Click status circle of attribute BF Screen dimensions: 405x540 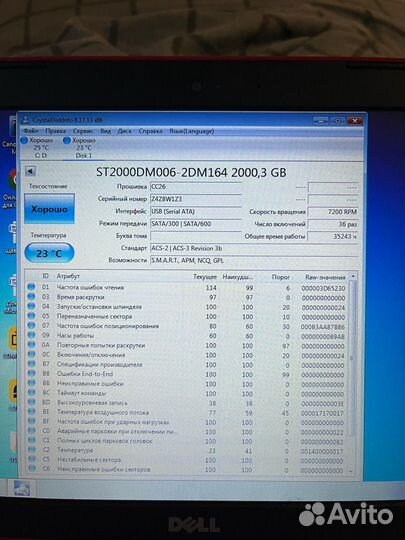[31, 421]
